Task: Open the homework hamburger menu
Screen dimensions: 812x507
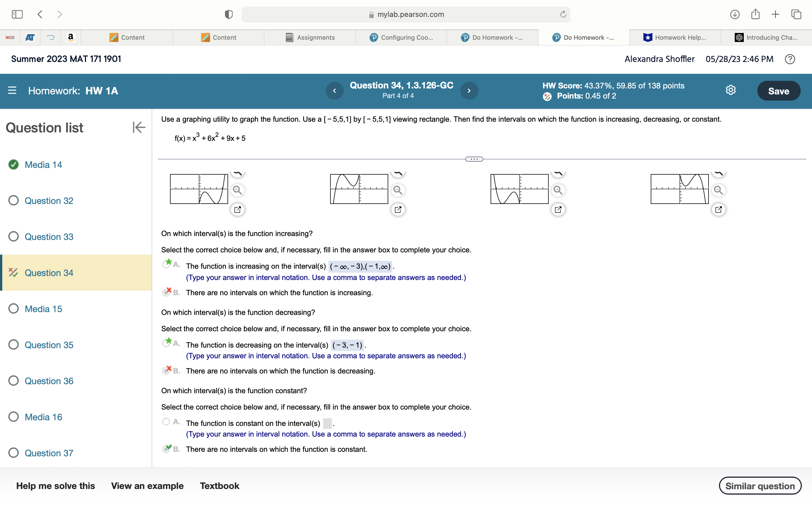Action: coord(12,90)
